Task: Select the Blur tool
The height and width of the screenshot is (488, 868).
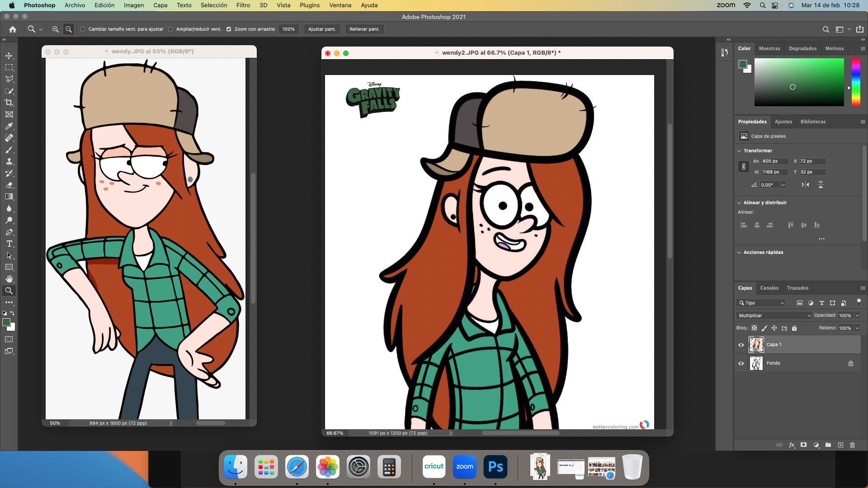Action: 9,208
